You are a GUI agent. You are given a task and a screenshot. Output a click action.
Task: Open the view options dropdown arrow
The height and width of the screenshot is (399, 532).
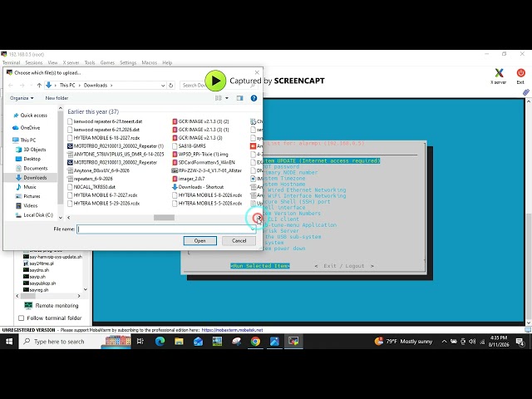pyautogui.click(x=227, y=98)
